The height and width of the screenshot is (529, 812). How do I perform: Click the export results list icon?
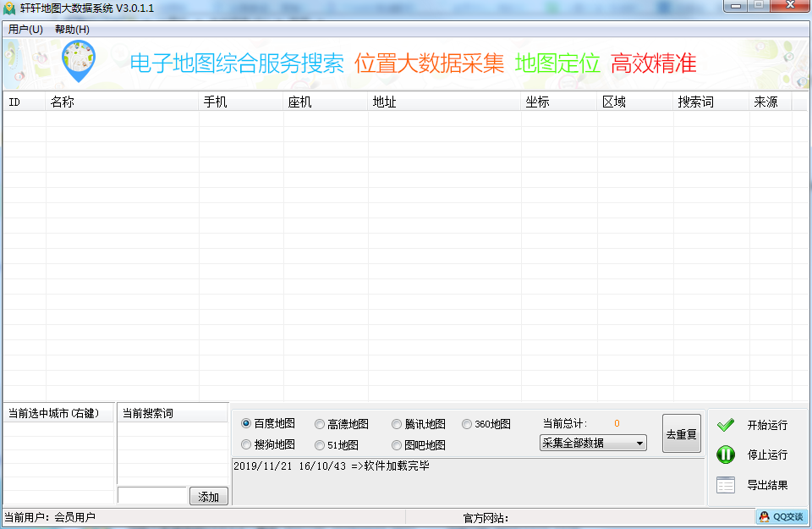726,485
